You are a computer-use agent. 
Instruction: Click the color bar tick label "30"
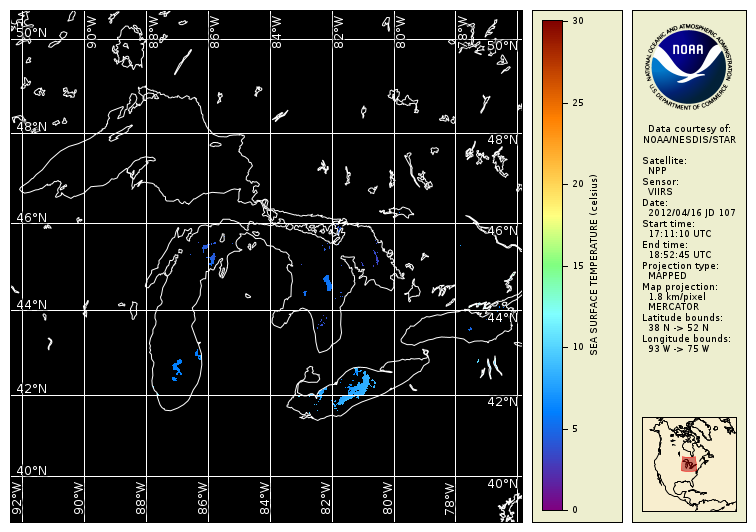[x=578, y=21]
